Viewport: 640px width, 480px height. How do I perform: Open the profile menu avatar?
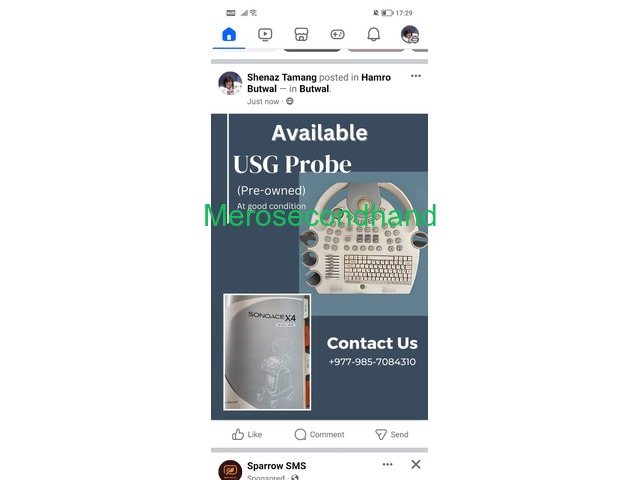pos(410,34)
